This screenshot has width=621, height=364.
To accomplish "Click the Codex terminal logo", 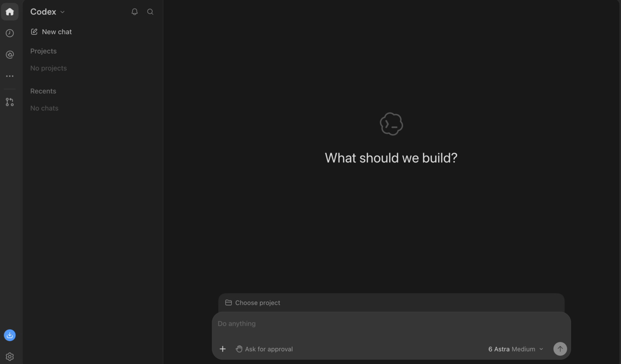I will pos(391,124).
